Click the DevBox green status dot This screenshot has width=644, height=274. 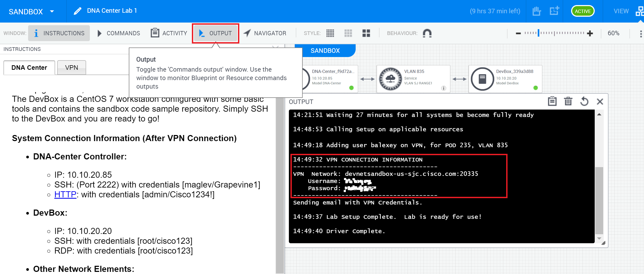535,88
